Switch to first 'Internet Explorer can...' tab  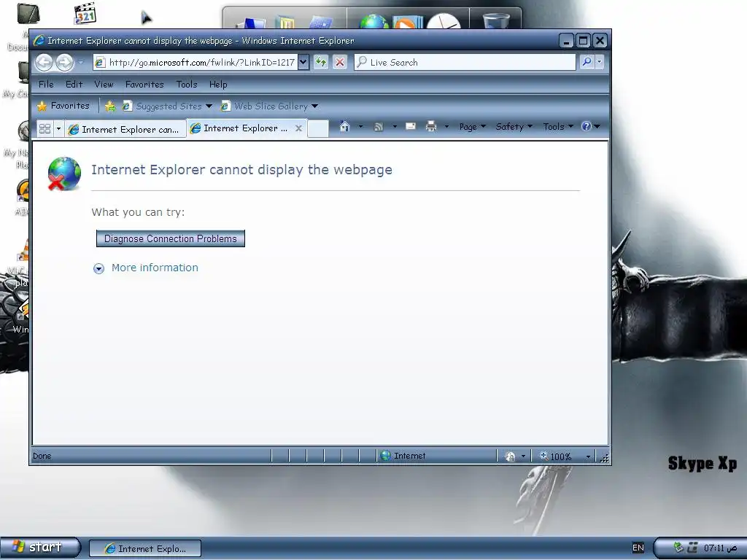tap(125, 129)
